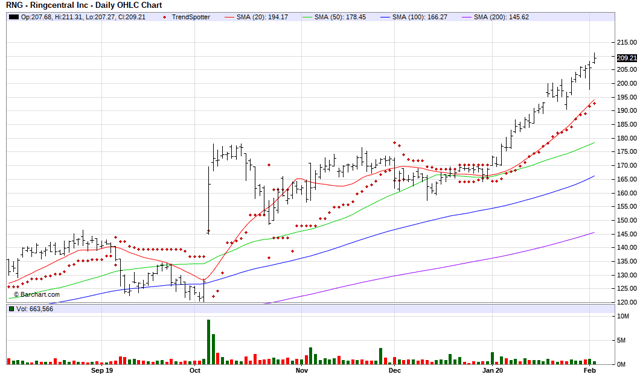Click the 170.00 price axis label

[627, 166]
